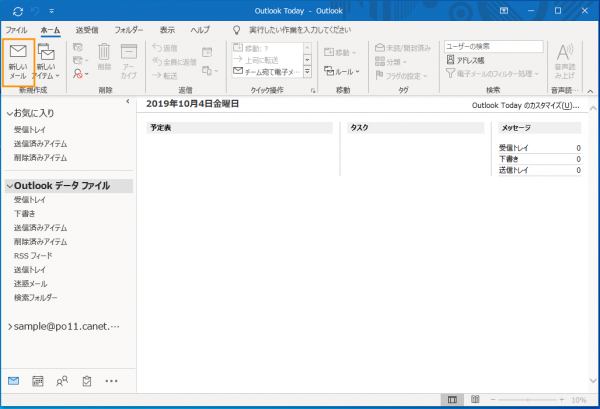Expand the sample@po11.canet account

coord(10,327)
